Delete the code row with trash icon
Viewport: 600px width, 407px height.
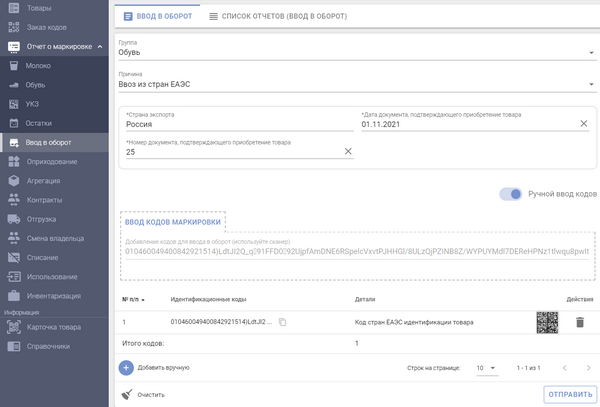coord(578,322)
